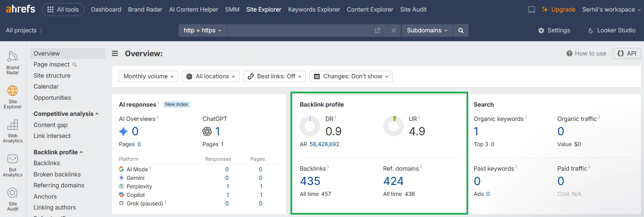Go to All projects
This screenshot has width=644, height=217.
[x=21, y=30]
